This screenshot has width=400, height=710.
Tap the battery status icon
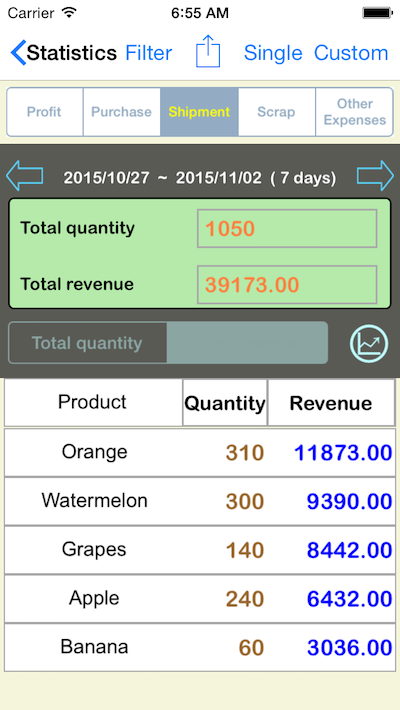(x=377, y=13)
